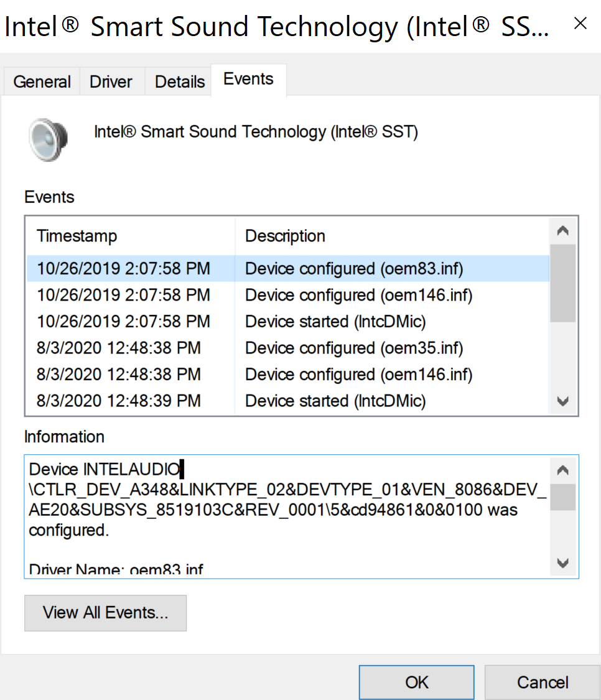Screen dimensions: 601x700
Task: Click the Information box scroll down arrow
Action: tap(562, 562)
